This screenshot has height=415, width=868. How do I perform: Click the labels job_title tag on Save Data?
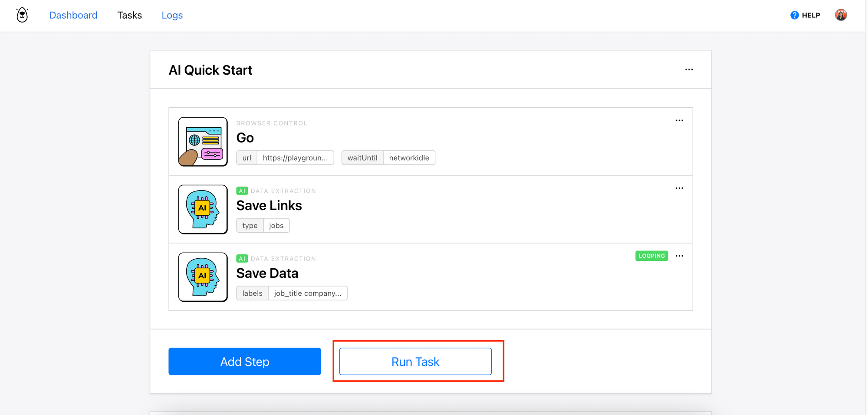tap(252, 293)
